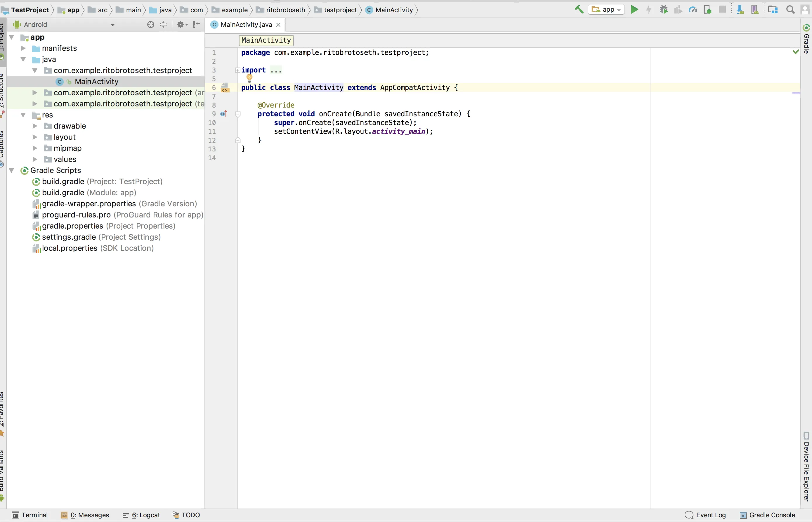Toggle the line 9 override gutter marker
This screenshot has height=522, width=812.
[223, 114]
